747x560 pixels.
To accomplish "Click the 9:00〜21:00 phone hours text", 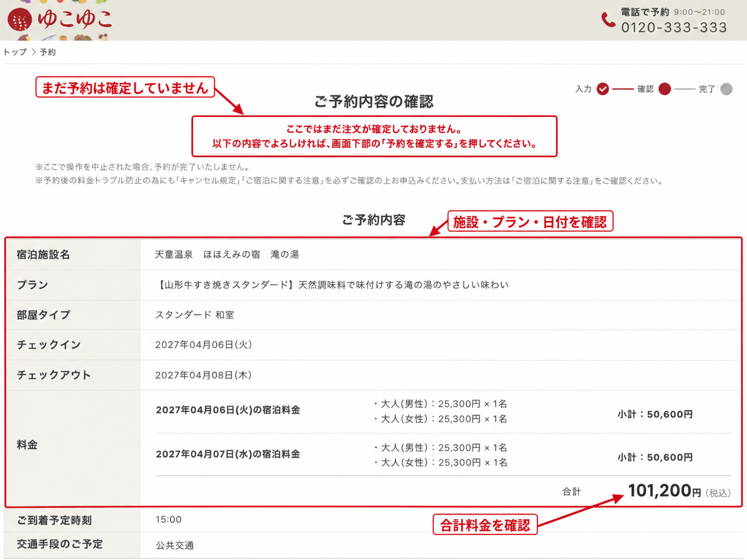I will (700, 12).
